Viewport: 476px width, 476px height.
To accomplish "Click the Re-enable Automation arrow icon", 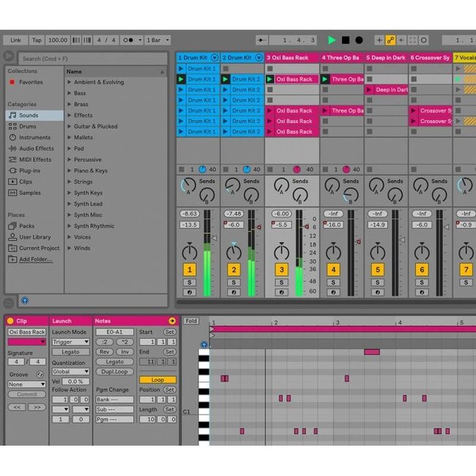I will 401,40.
